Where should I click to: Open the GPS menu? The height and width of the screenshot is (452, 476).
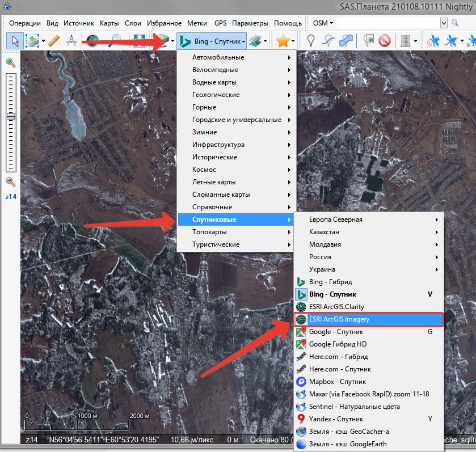point(220,23)
